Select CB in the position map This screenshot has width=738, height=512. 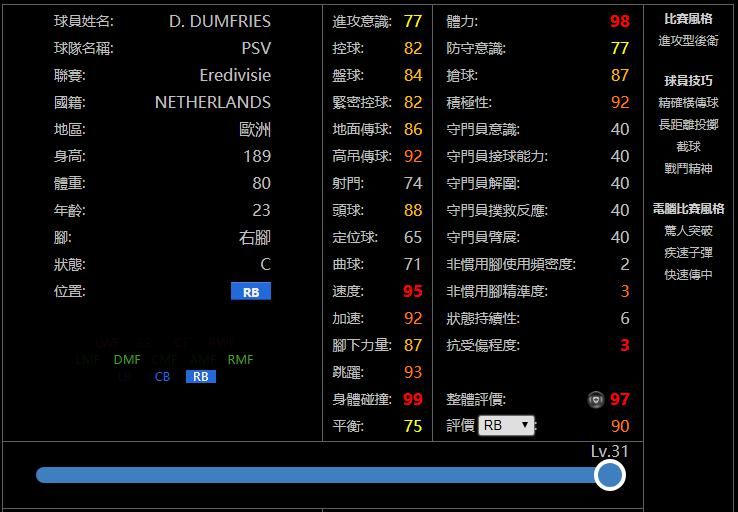point(162,376)
